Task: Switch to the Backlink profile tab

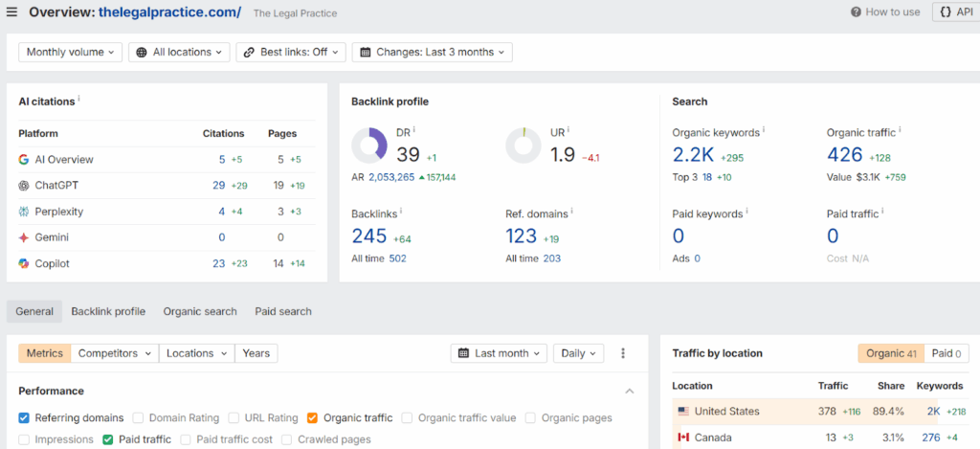Action: click(x=108, y=311)
